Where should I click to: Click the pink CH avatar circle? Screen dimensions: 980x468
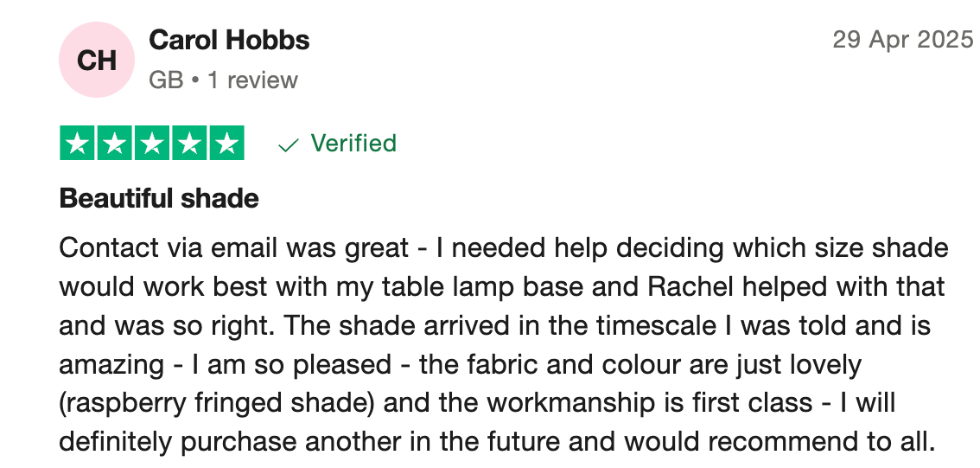pyautogui.click(x=96, y=60)
